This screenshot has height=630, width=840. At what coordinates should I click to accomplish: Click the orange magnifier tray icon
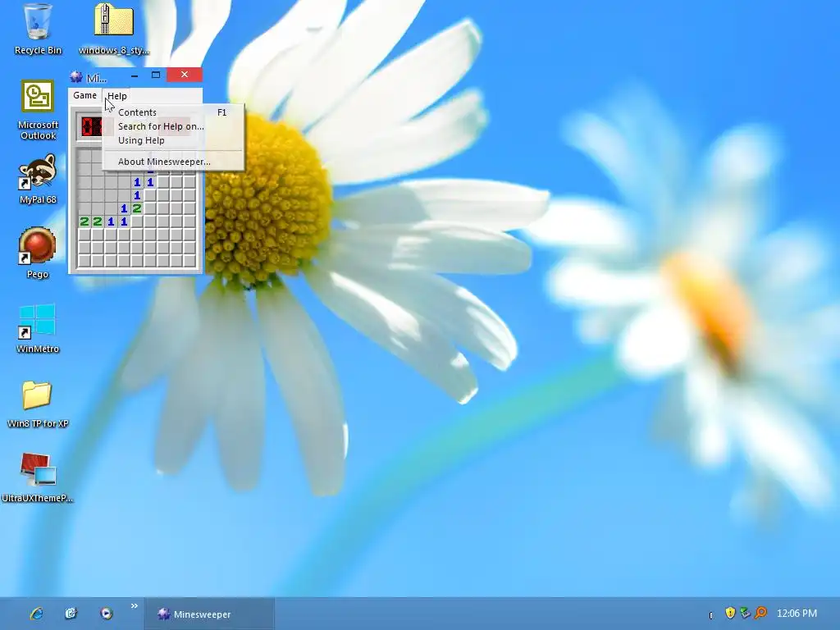tap(760, 613)
